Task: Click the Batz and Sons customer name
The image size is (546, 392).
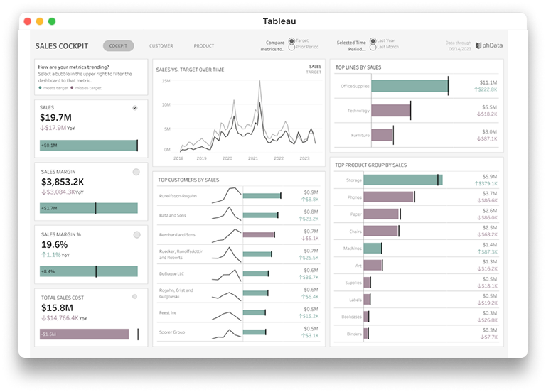Action: coord(173,215)
